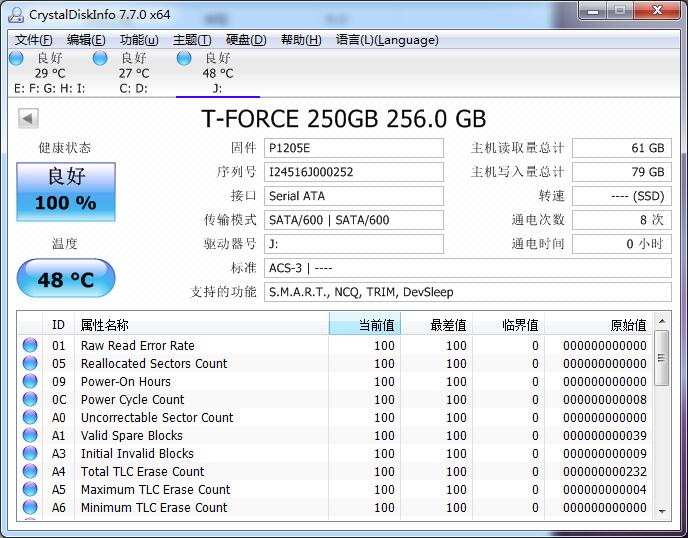Click the 原始值 column header
This screenshot has height=538, width=688.
[599, 325]
